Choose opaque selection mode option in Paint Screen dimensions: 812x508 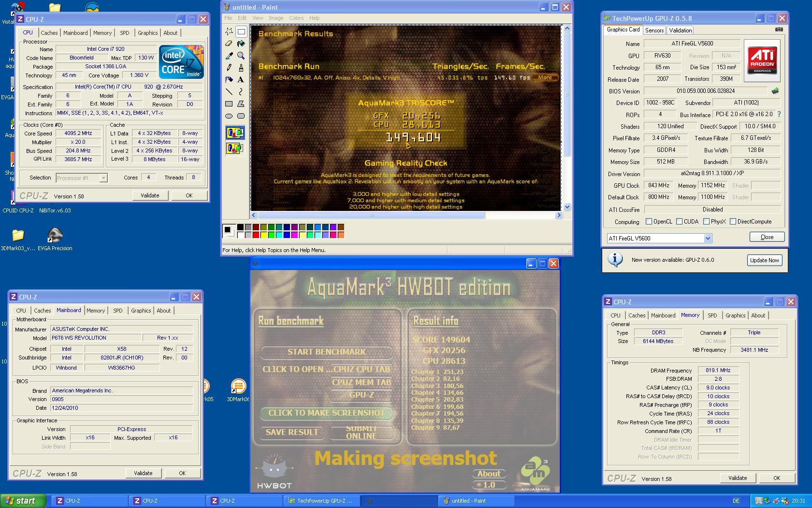(x=235, y=133)
